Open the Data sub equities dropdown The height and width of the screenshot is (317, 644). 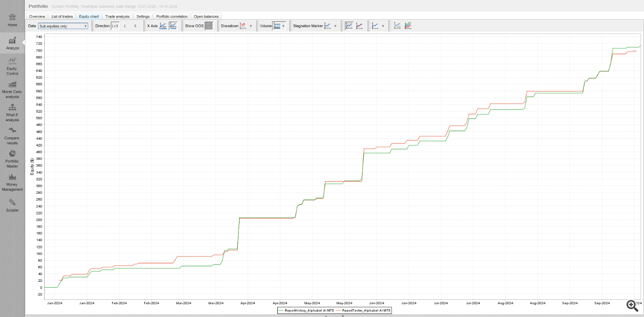click(63, 26)
